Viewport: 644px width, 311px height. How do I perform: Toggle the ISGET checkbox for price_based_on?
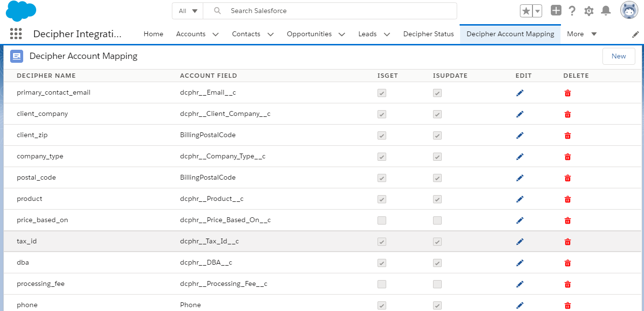pyautogui.click(x=382, y=220)
